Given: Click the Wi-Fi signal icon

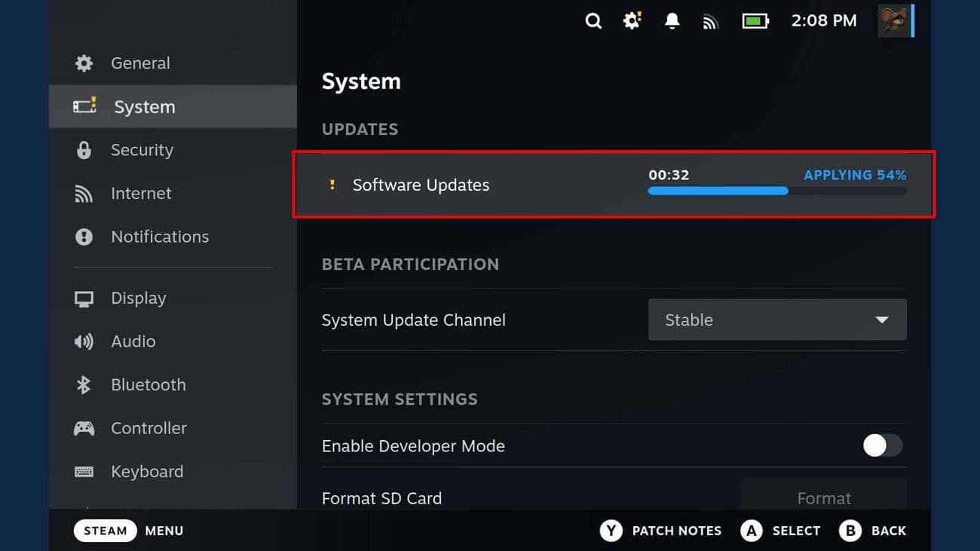Looking at the screenshot, I should [710, 21].
